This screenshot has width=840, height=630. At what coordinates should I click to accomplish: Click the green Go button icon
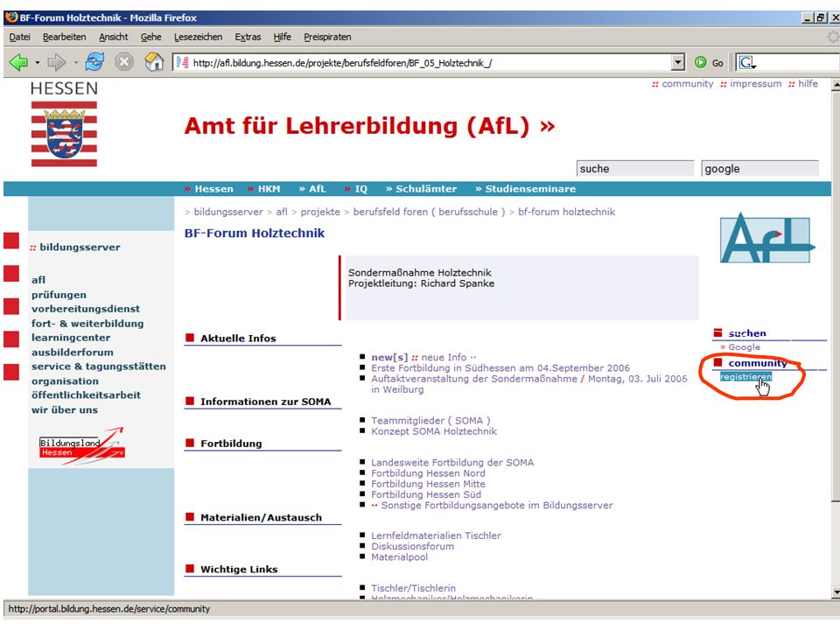tap(700, 63)
